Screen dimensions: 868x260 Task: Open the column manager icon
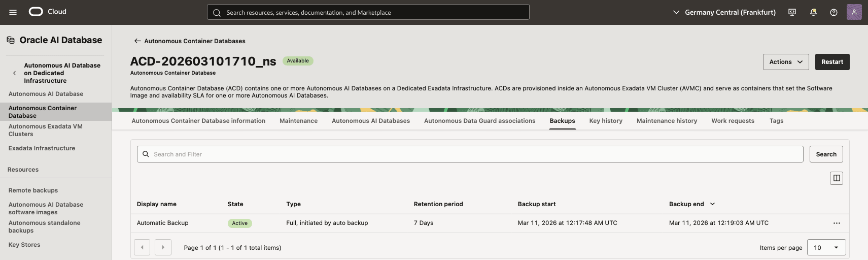[x=837, y=178]
